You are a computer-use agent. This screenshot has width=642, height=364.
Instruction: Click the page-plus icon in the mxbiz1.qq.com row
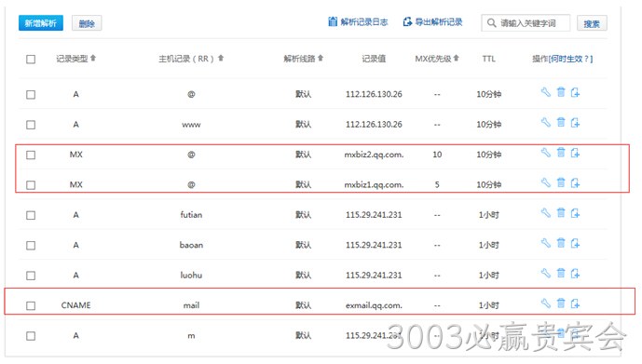click(575, 182)
